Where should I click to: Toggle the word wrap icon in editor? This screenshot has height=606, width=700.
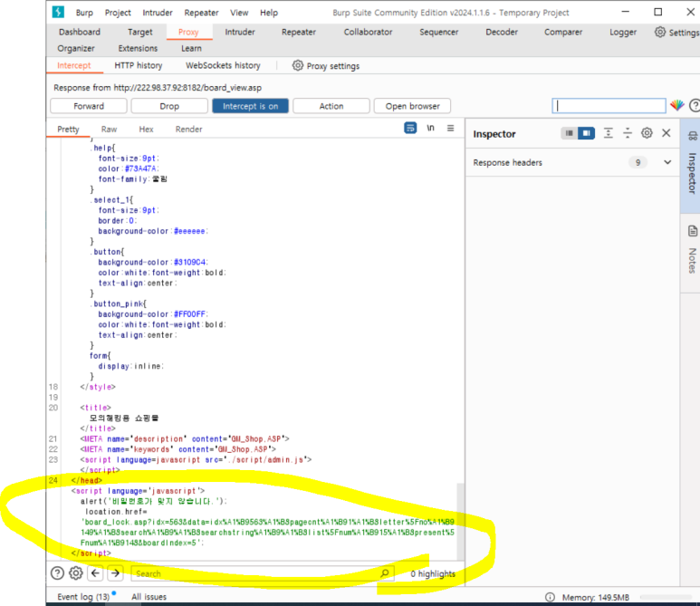pyautogui.click(x=410, y=128)
